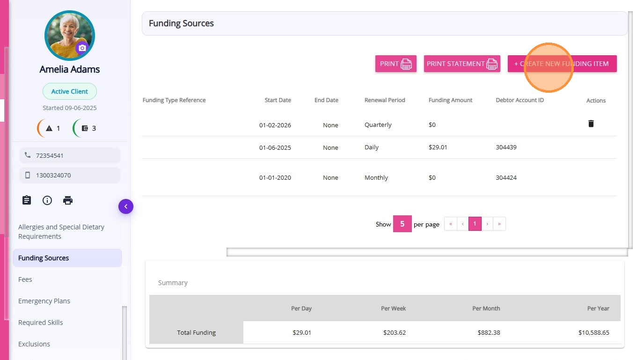Screen dimensions: 644x360
Task: Go to the next page arrow
Action: point(487,224)
